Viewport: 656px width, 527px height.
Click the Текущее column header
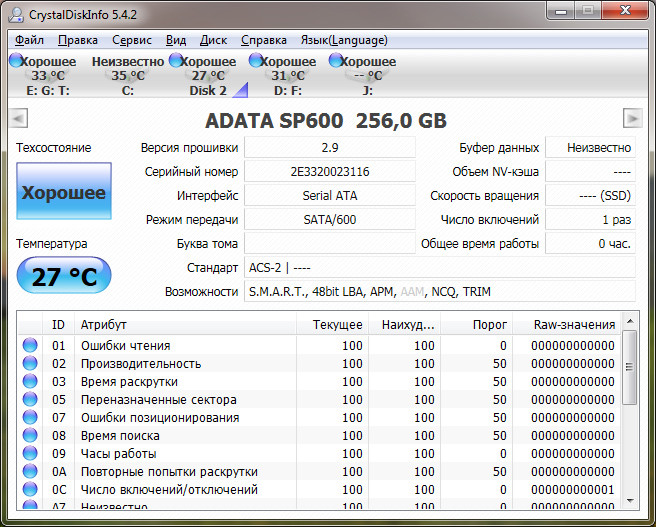tap(333, 325)
